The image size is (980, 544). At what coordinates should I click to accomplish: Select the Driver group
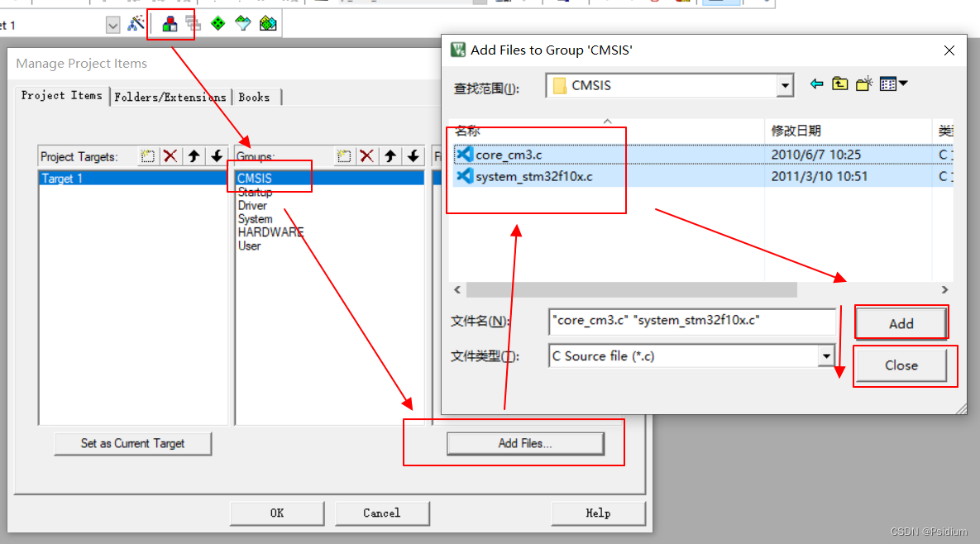[x=252, y=206]
